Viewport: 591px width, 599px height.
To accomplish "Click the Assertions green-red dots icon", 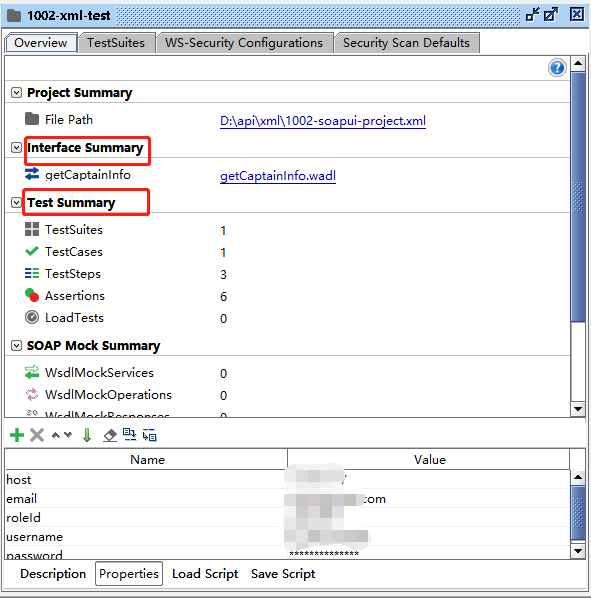I will pyautogui.click(x=32, y=295).
